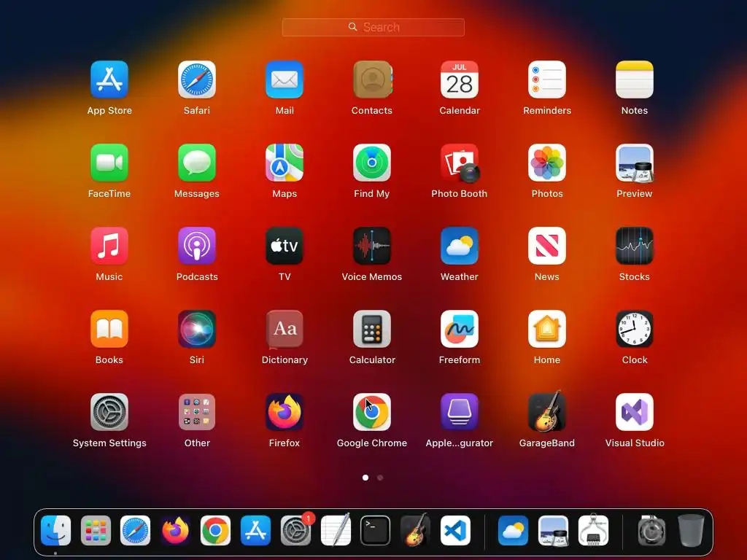This screenshot has height=560, width=747.
Task: Open TextEdit in the Dock
Action: click(x=336, y=530)
